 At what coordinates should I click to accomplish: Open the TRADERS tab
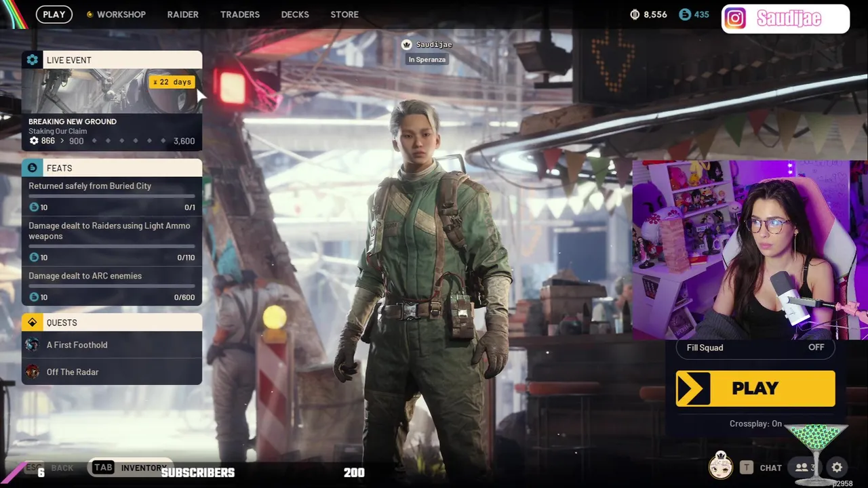(240, 14)
